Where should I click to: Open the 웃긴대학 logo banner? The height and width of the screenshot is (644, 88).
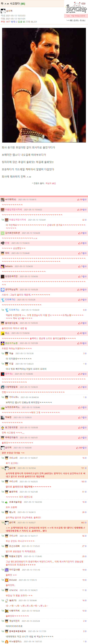pos(76,9)
